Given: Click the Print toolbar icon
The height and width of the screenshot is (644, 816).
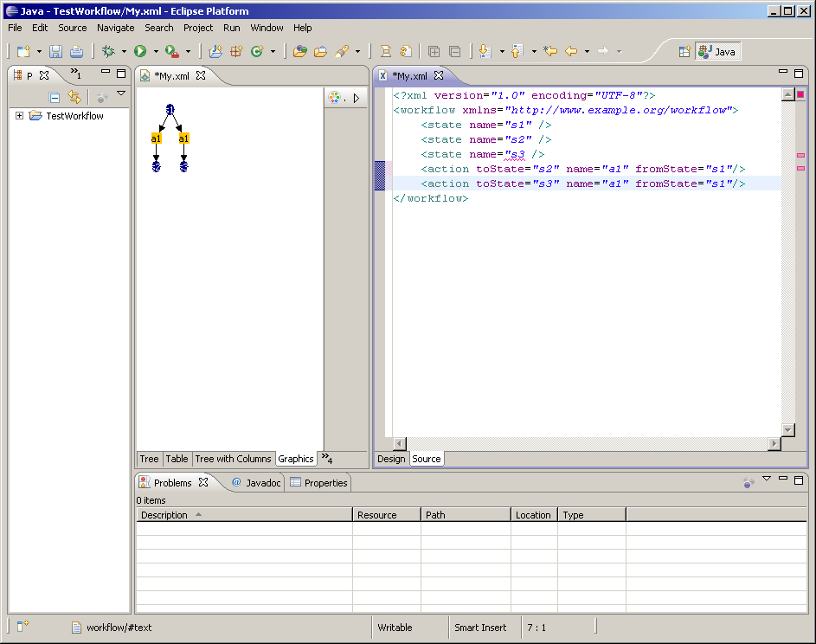Looking at the screenshot, I should tap(76, 52).
